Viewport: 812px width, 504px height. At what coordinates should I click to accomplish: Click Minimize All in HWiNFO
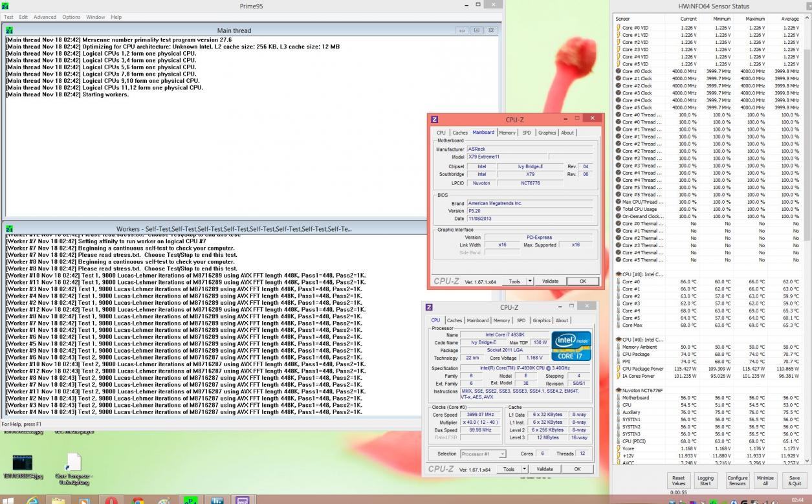click(x=765, y=480)
